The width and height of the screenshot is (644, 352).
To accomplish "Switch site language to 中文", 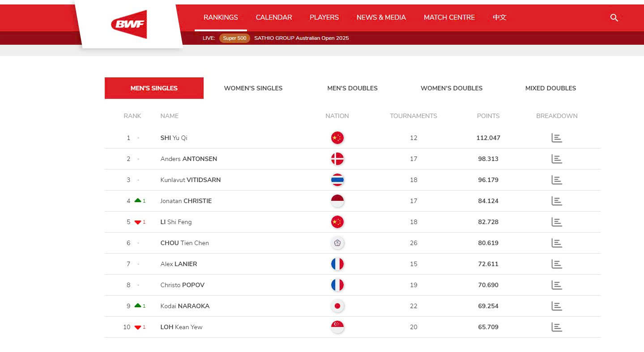I will [499, 17].
